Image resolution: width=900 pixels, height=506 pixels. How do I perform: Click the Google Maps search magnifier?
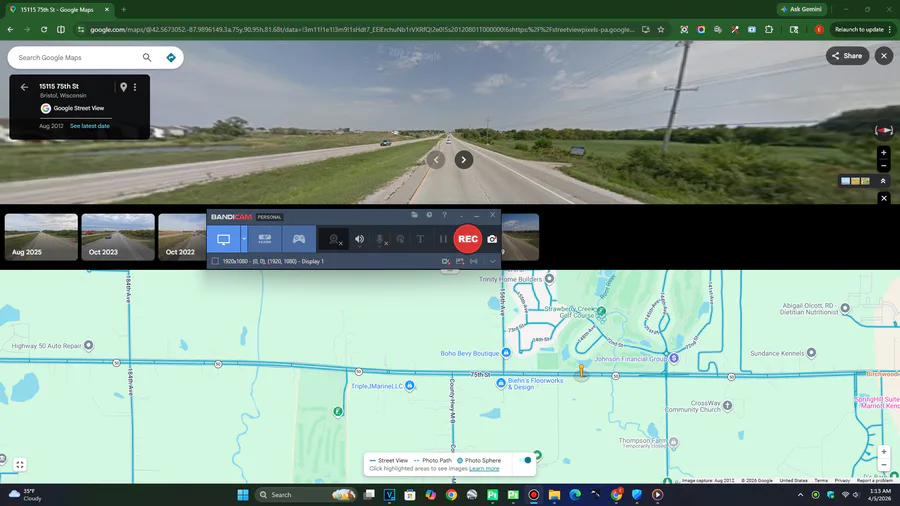(147, 57)
